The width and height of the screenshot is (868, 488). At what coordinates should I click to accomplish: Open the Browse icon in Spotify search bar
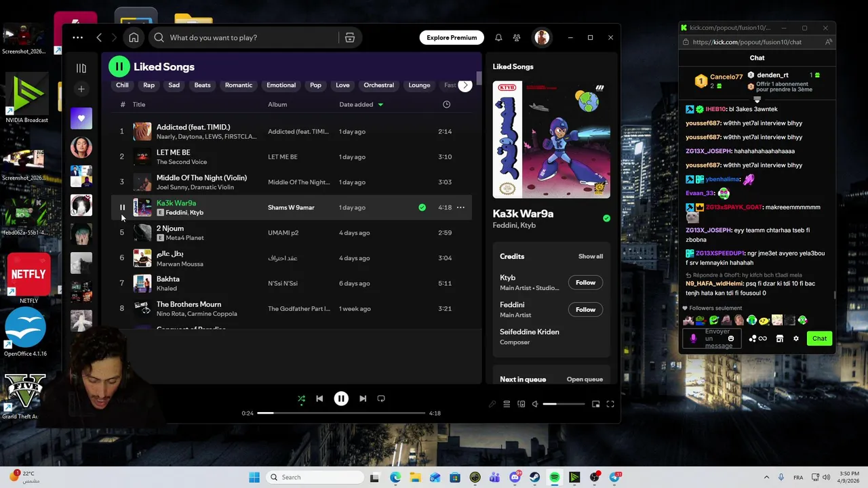(350, 38)
